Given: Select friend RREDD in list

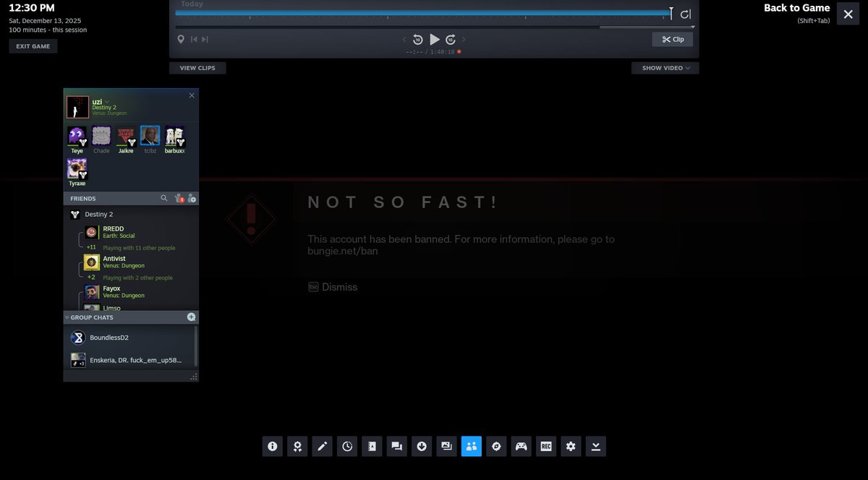Looking at the screenshot, I should [130, 232].
